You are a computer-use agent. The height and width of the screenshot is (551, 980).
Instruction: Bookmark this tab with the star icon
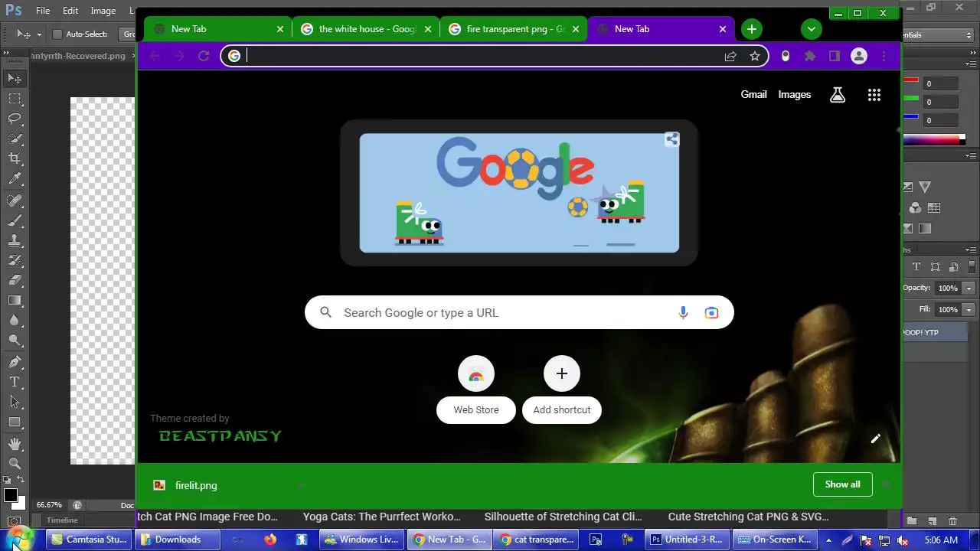pos(755,56)
